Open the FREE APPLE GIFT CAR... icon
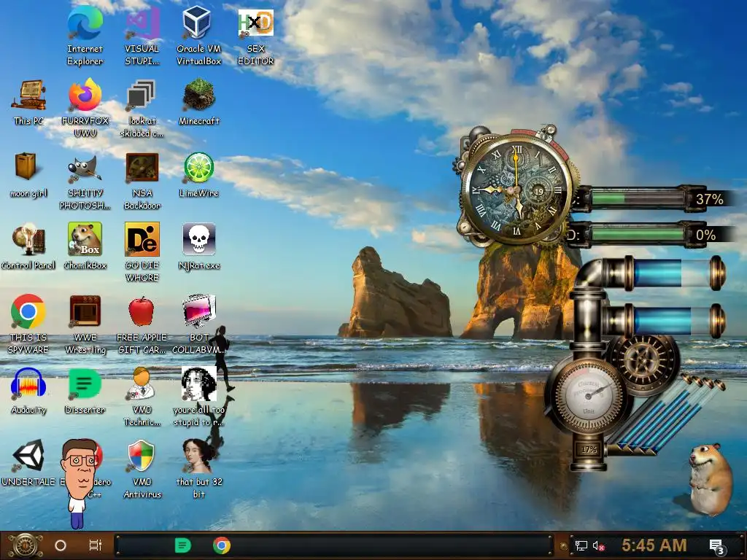This screenshot has width=747, height=560. [x=142, y=312]
